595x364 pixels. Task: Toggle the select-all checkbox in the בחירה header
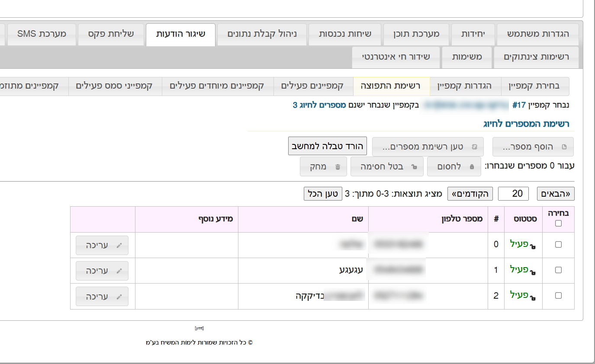pyautogui.click(x=558, y=224)
